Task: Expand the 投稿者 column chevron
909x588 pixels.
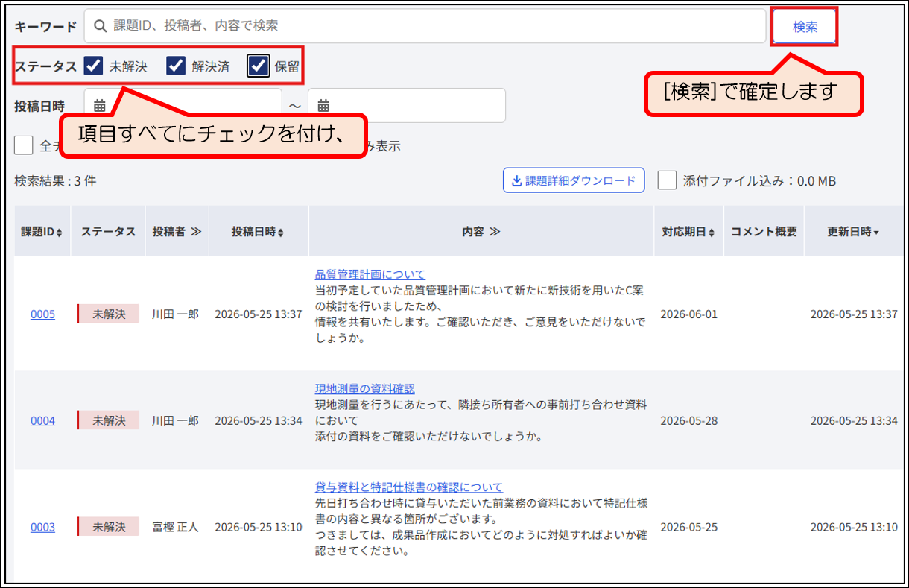Action: [x=196, y=232]
